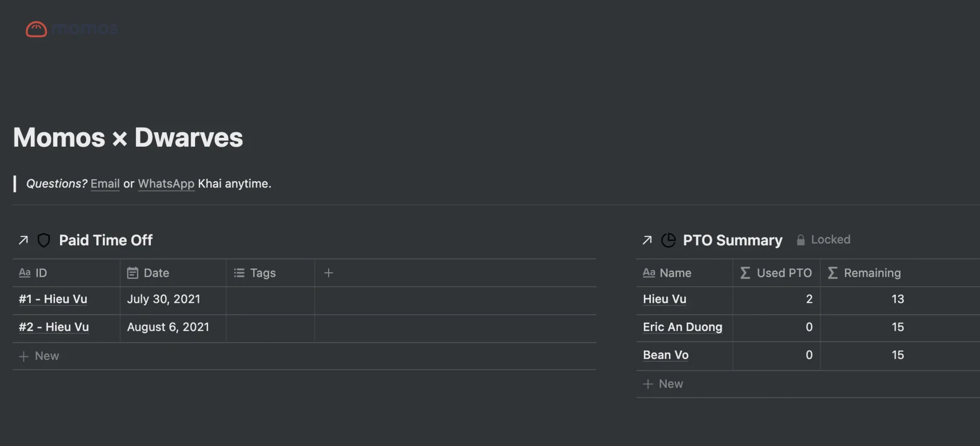Screen dimensions: 980x446
Task: Open the Eric An Duong summary page
Action: click(682, 327)
